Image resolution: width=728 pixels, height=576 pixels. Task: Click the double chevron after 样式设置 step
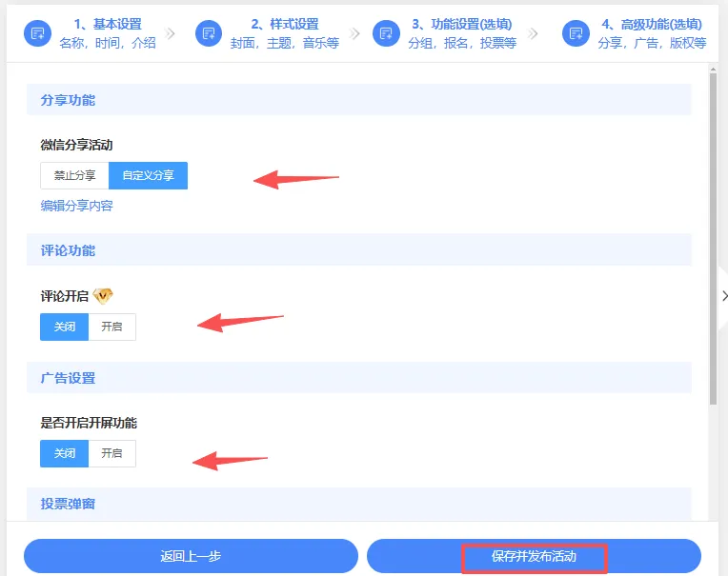click(354, 33)
